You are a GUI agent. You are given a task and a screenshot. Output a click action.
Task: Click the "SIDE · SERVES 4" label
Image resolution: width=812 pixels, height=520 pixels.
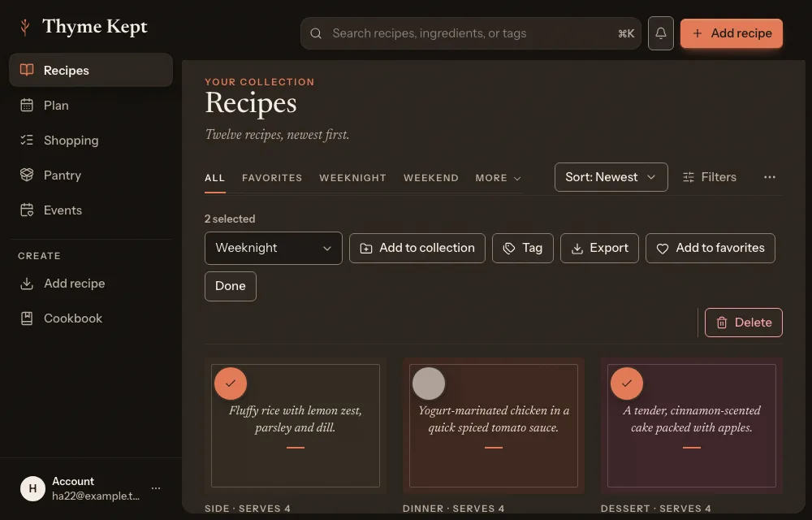pyautogui.click(x=248, y=508)
